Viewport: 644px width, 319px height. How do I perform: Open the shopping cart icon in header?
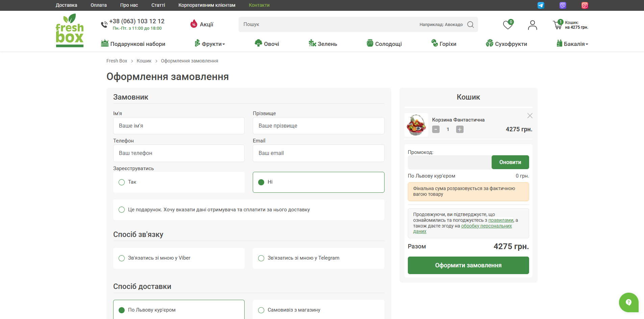(x=558, y=25)
